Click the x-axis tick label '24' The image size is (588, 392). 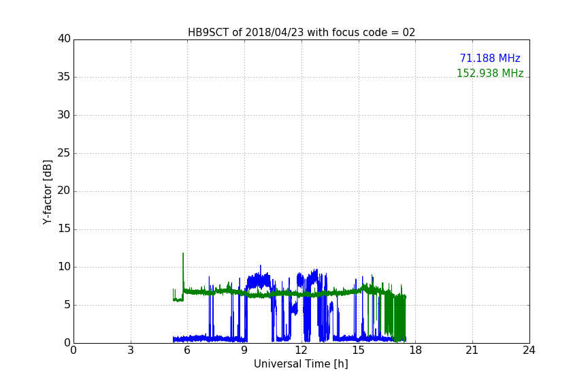click(529, 350)
